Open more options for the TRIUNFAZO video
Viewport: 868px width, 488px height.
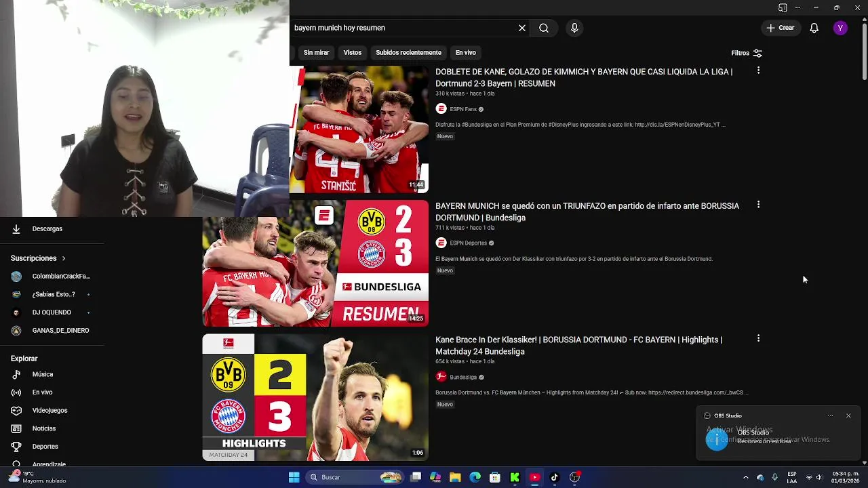click(758, 205)
